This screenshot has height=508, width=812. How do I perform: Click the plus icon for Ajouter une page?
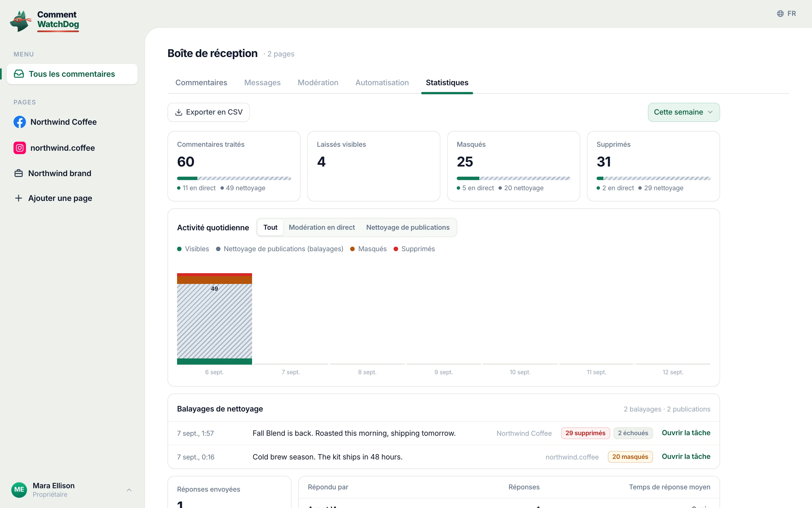coord(19,198)
